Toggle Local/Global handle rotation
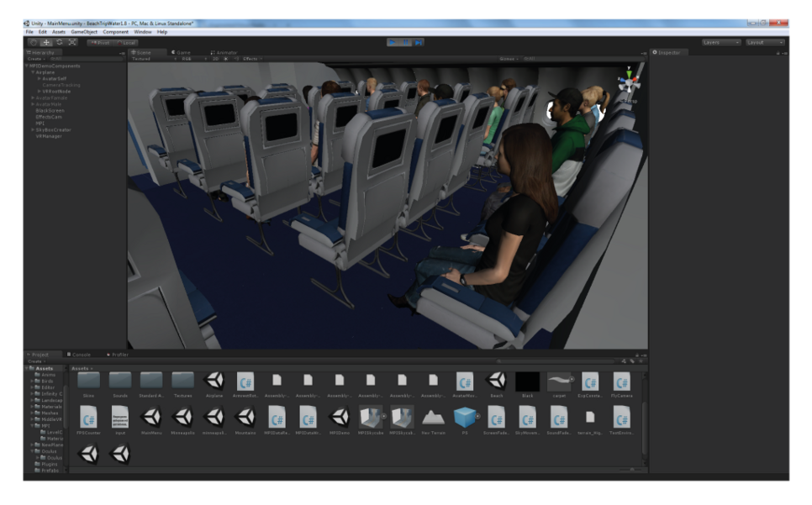This screenshot has height=505, width=812. tap(126, 42)
